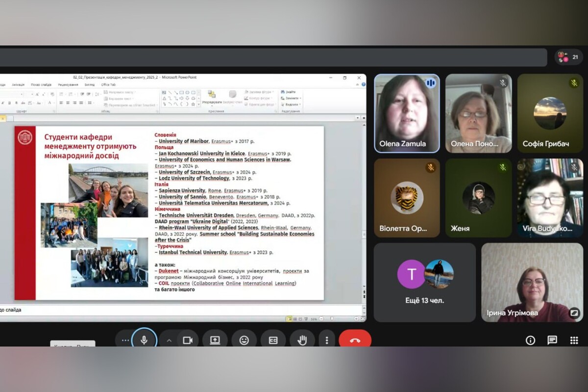Select Софія Грибач's participant tile
The image size is (588, 392).
pos(550,113)
